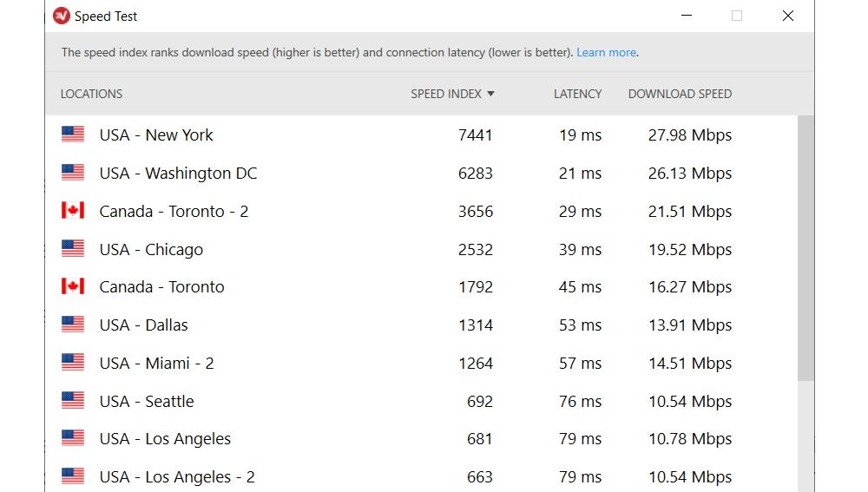The height and width of the screenshot is (492, 868).
Task: Sort by Download Speed column header
Action: pyautogui.click(x=680, y=94)
